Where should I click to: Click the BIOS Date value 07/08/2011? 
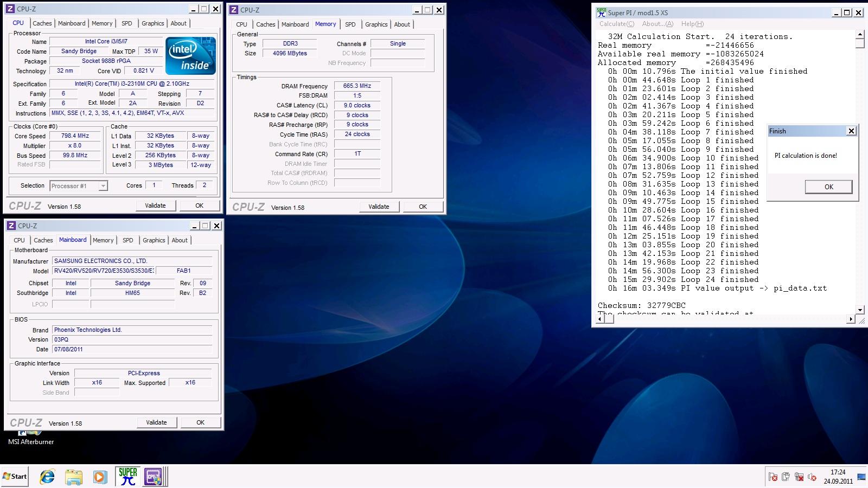[132, 349]
